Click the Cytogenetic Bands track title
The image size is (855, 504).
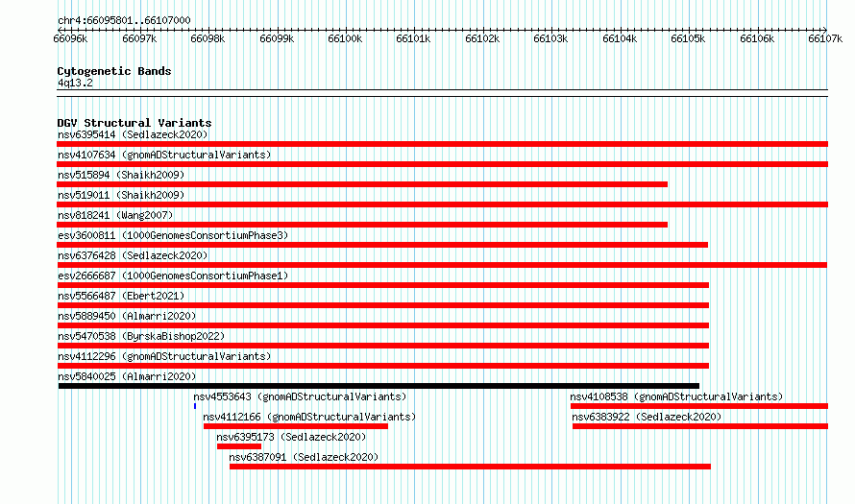tap(114, 71)
